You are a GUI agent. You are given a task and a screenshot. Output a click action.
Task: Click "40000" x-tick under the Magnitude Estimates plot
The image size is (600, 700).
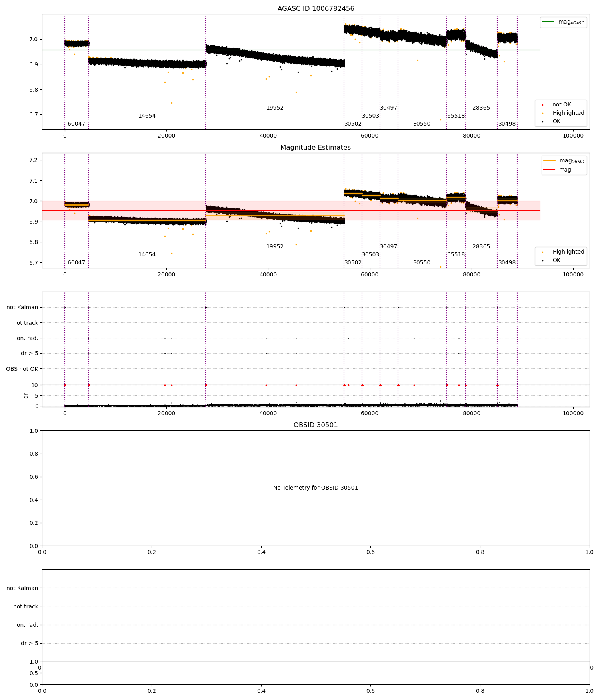click(268, 274)
